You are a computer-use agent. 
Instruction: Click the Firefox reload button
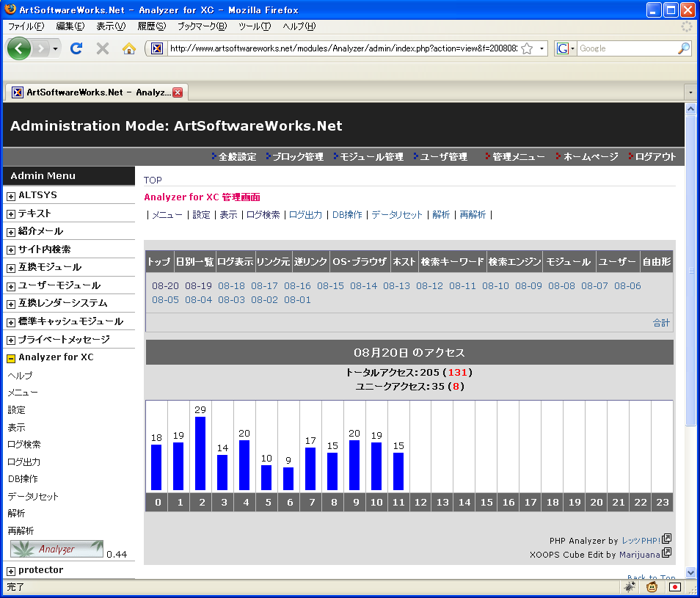(76, 48)
